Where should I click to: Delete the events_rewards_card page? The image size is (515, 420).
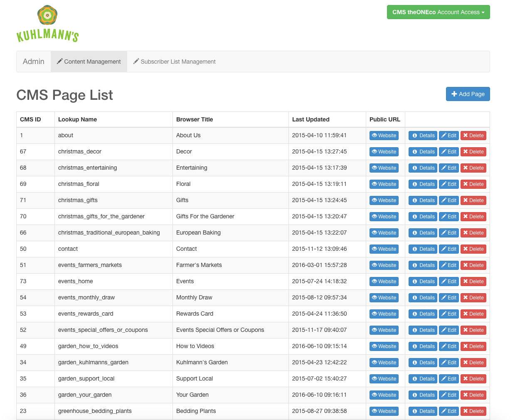tap(473, 314)
